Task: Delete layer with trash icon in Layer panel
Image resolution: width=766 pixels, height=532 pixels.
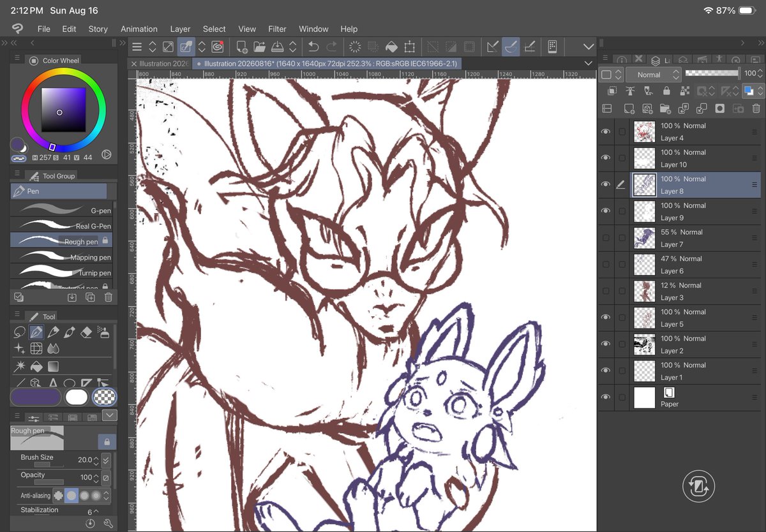Action: tap(756, 108)
